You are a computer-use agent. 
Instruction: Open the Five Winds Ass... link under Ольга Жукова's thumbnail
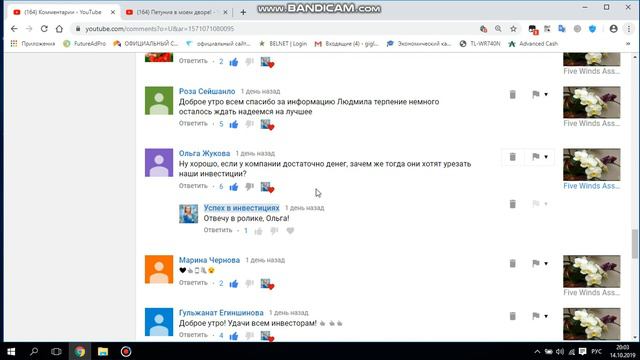[x=591, y=186]
